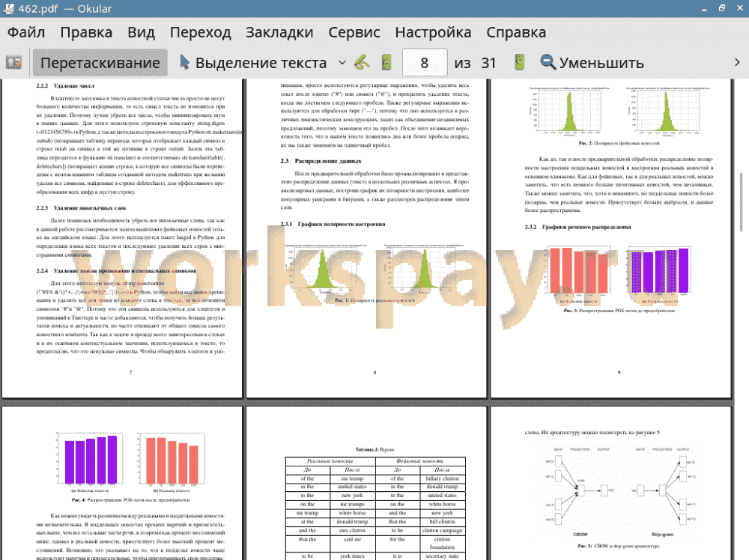Activate Выделение текста selection tool
This screenshot has width=749, height=560.
(x=253, y=63)
